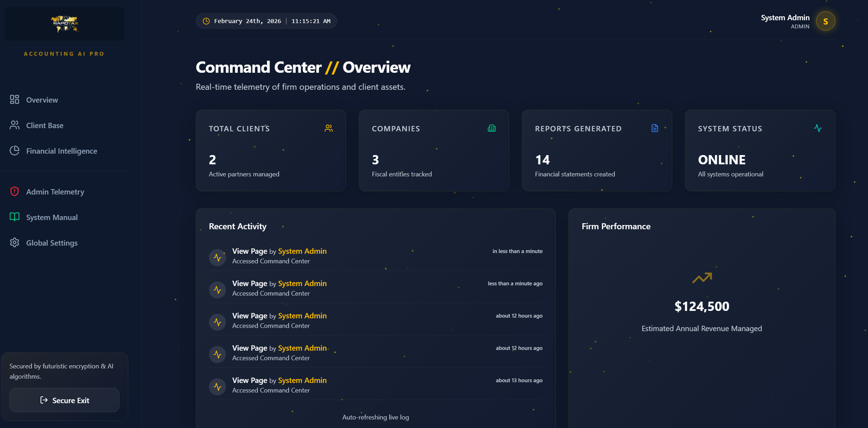Viewport: 868px width, 428px height.
Task: Open Admin Telemetry page
Action: [55, 192]
